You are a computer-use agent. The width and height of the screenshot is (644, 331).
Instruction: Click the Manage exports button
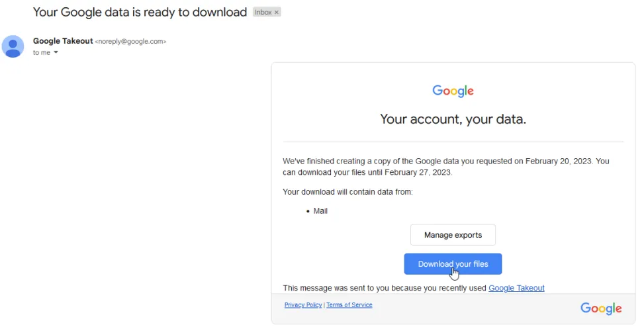(453, 235)
